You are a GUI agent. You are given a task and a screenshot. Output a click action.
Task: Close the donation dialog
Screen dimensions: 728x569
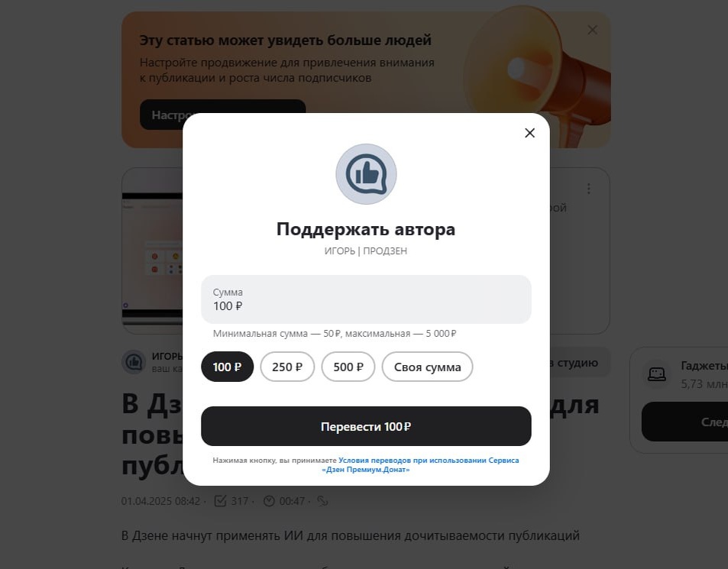529,133
